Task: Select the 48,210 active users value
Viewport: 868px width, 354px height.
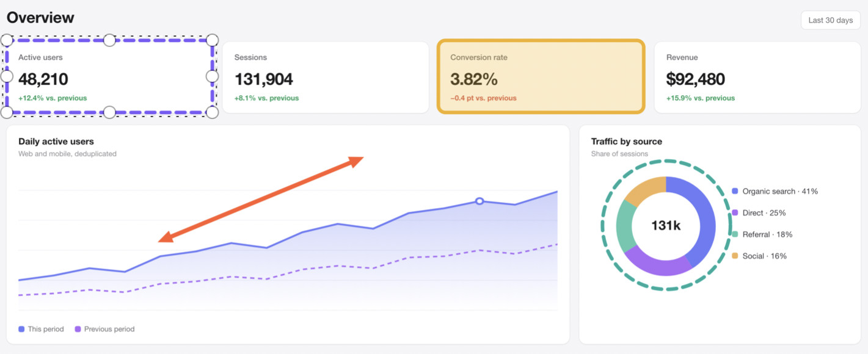Action: (x=43, y=79)
